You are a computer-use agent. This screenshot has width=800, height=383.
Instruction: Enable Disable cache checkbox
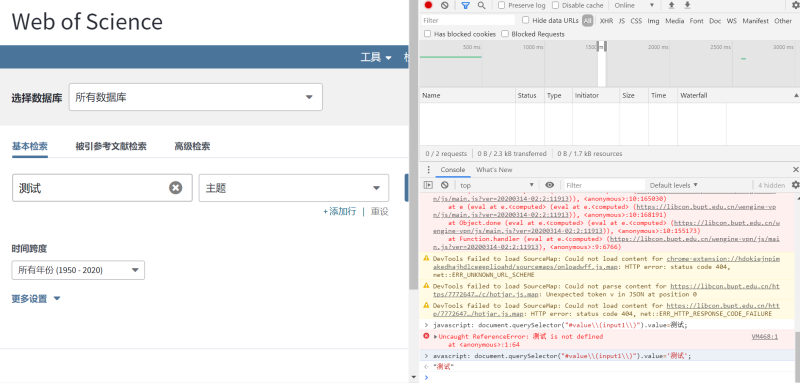coord(555,5)
